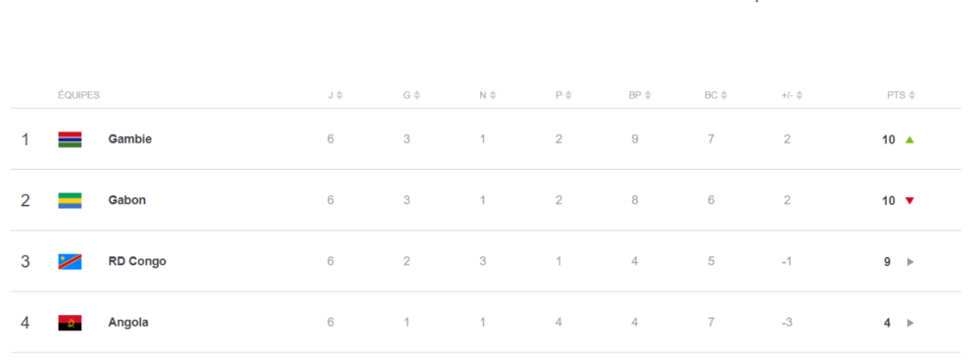
Task: Sort by BC goals conceded header
Action: click(715, 96)
